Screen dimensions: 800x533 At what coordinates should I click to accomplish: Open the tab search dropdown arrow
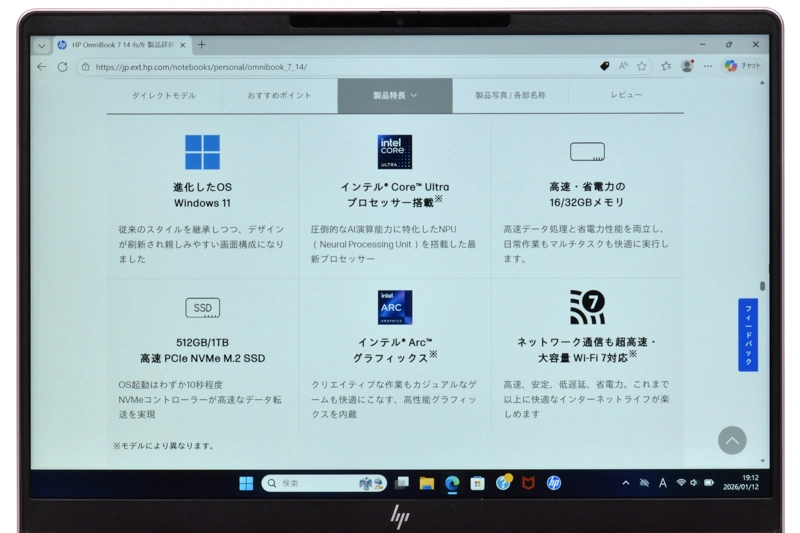click(x=42, y=45)
